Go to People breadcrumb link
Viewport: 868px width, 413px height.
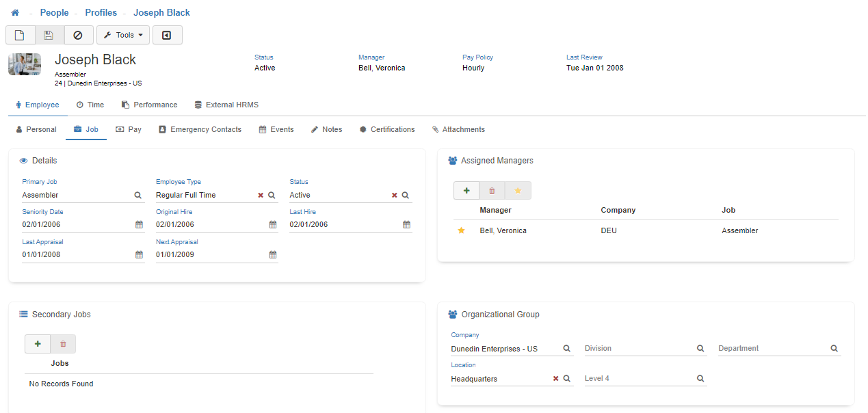tap(54, 13)
